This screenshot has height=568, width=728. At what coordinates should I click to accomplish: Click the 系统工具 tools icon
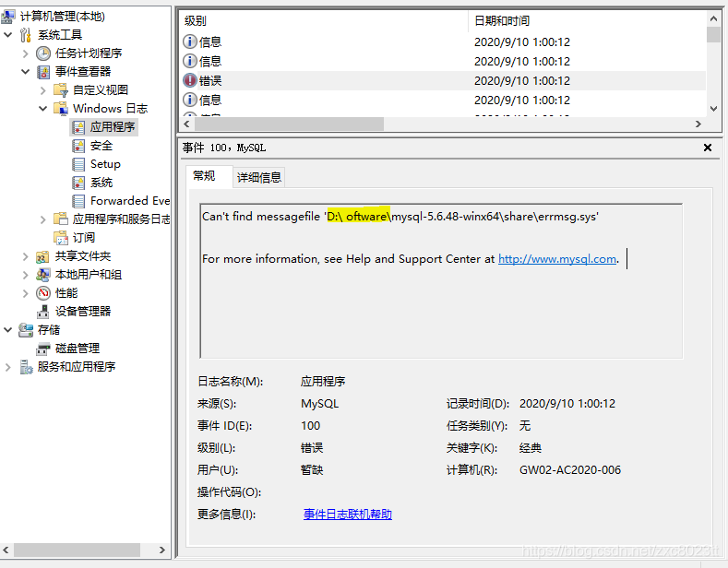(x=26, y=35)
